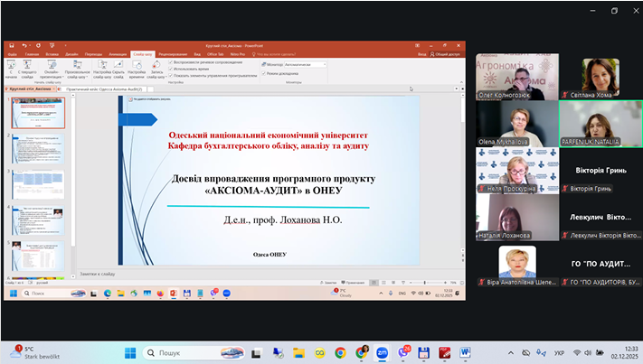Open the Запись слайд-шоу dropdown
The image size is (643, 364).
(x=156, y=70)
